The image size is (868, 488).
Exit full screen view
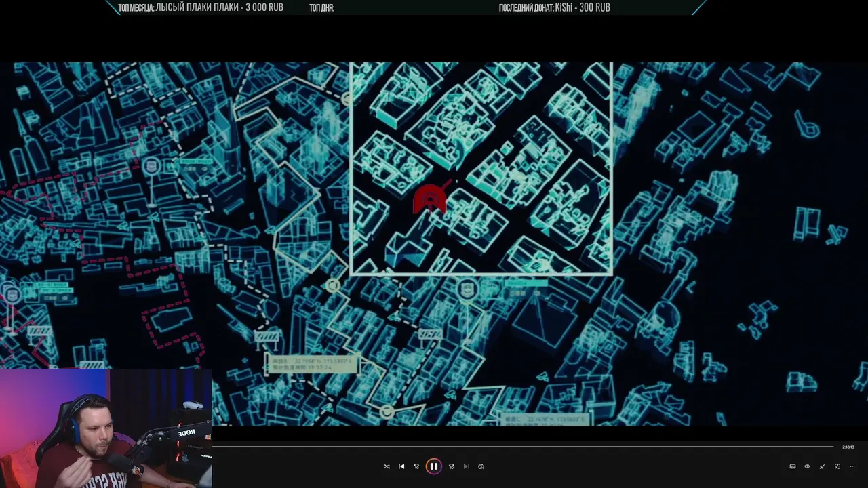tap(822, 466)
